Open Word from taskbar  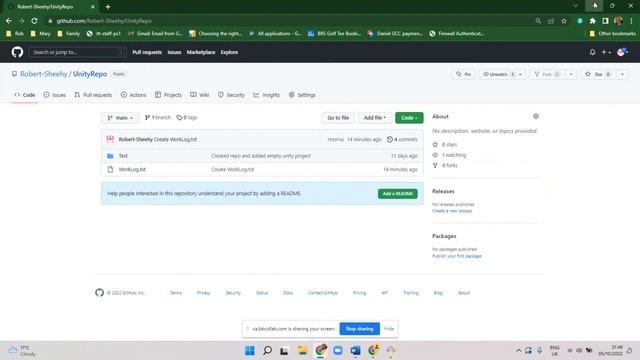tap(355, 350)
